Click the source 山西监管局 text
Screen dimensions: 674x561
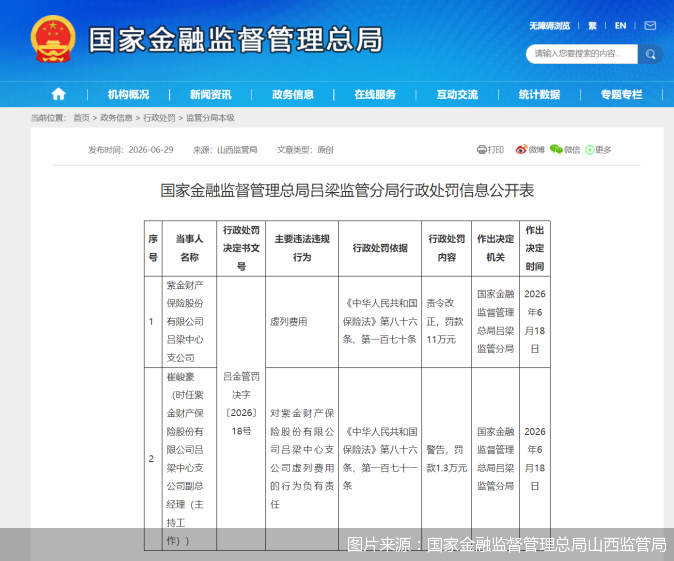[225, 150]
